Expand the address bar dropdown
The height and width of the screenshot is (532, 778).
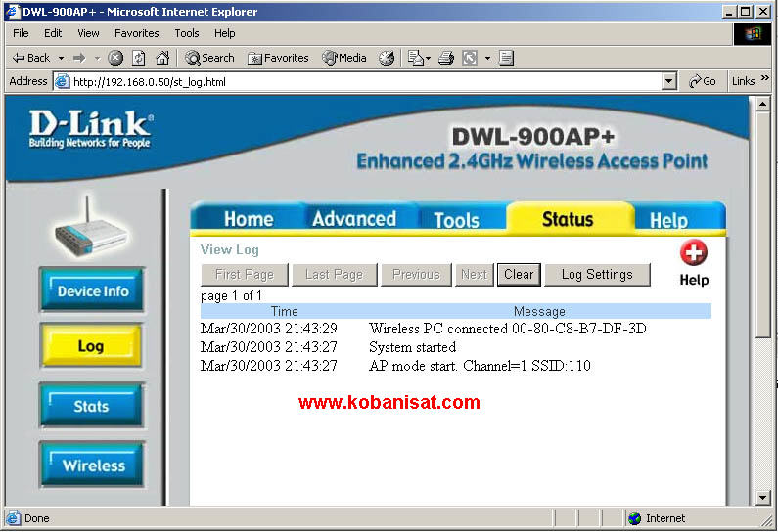[668, 81]
